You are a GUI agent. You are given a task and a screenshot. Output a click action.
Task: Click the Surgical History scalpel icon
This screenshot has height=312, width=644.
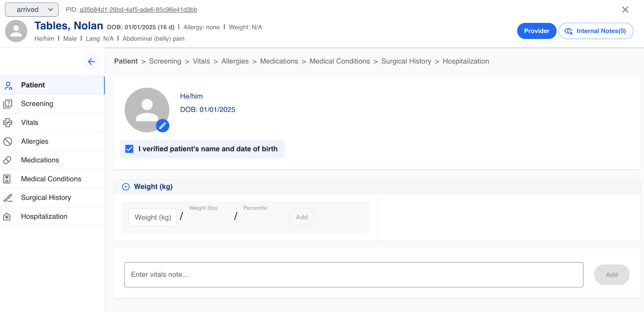coord(8,198)
